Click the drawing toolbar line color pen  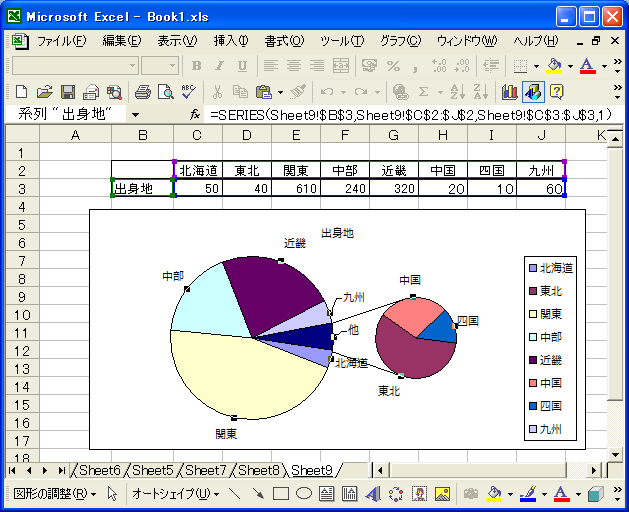(528, 494)
